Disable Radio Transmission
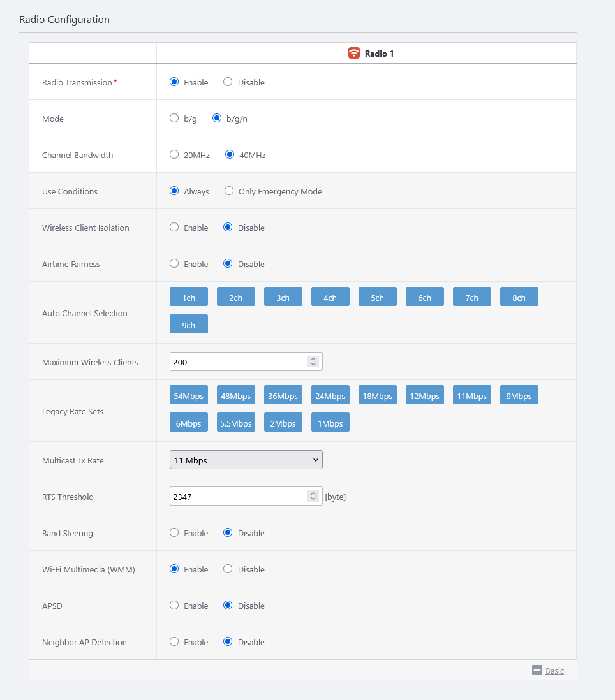Image resolution: width=615 pixels, height=700 pixels. (x=228, y=82)
